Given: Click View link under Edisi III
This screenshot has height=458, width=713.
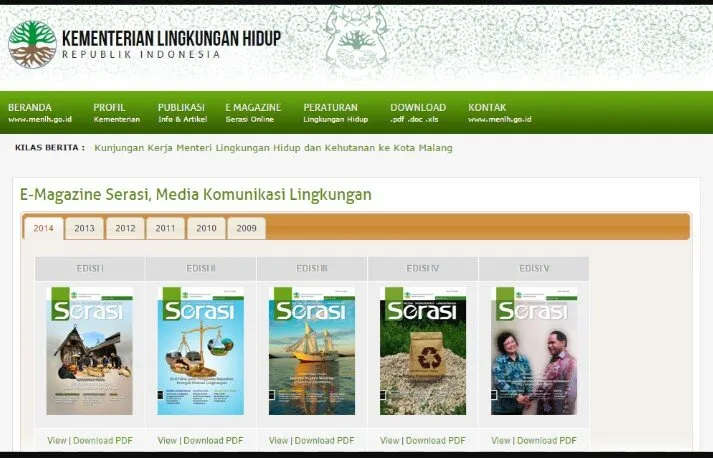Looking at the screenshot, I should (278, 441).
